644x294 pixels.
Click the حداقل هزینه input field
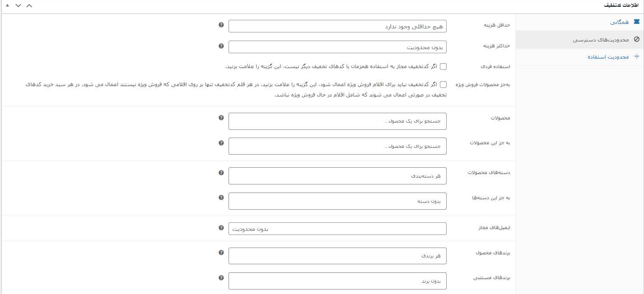click(337, 26)
